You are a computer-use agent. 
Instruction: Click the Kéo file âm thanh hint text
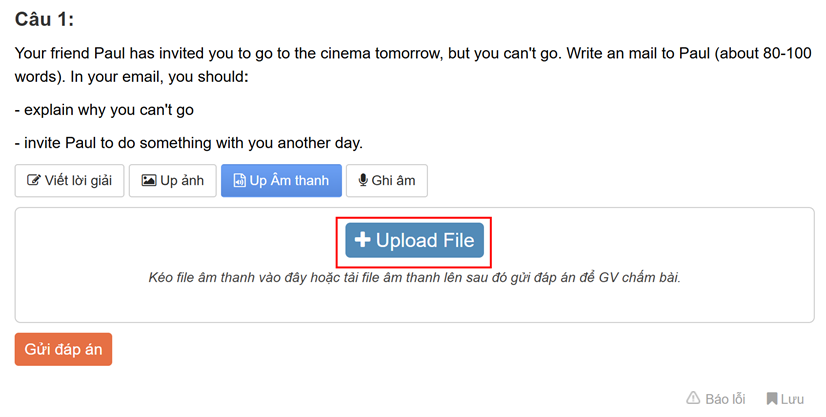[414, 277]
